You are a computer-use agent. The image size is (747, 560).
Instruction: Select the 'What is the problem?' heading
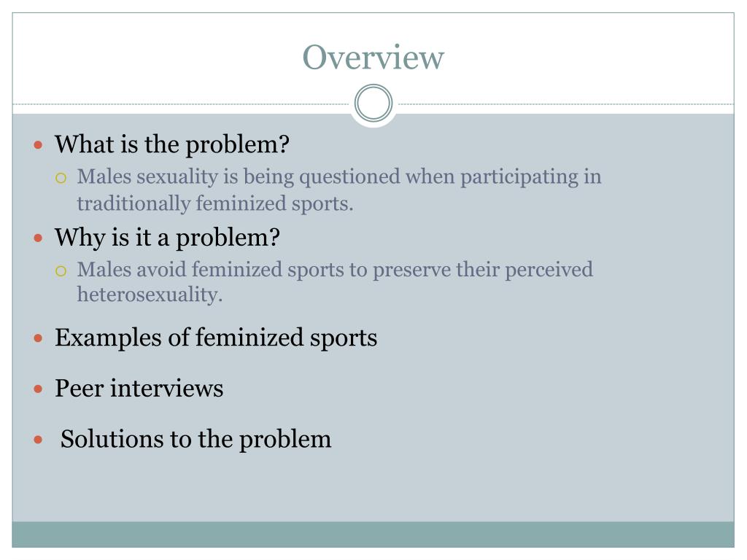(172, 144)
